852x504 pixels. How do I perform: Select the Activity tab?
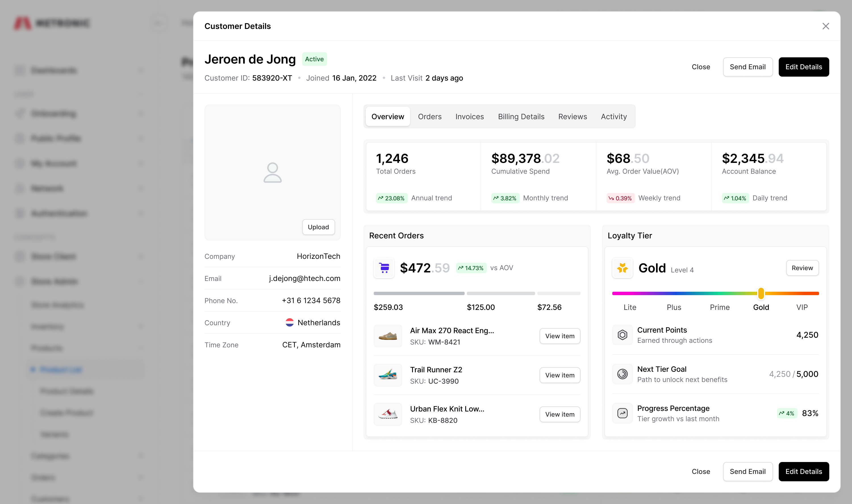click(x=613, y=116)
